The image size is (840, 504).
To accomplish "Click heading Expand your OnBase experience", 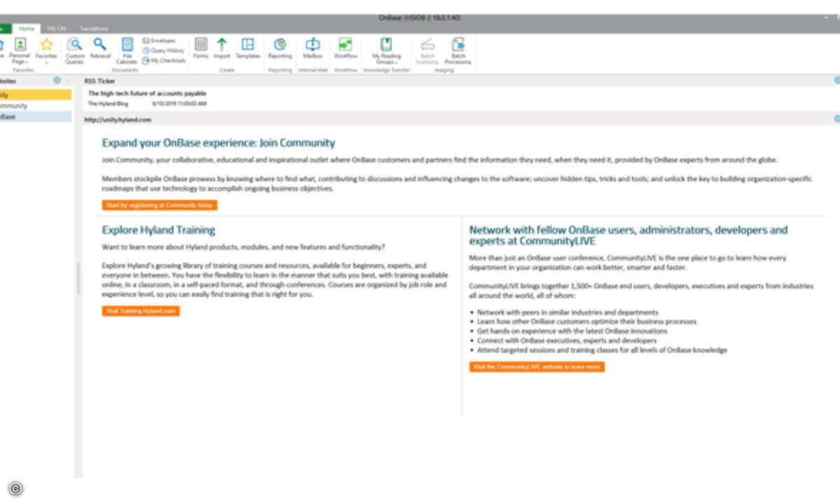I will tap(218, 143).
